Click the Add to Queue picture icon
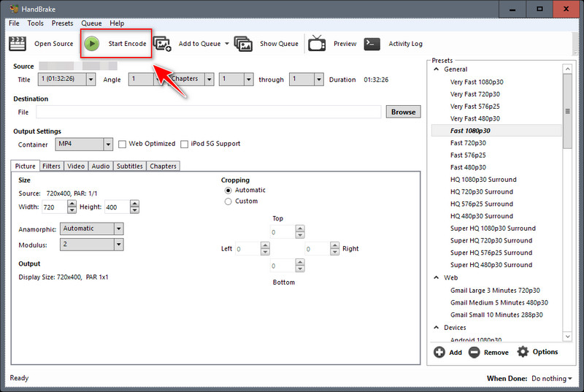The width and height of the screenshot is (584, 392). (x=162, y=44)
